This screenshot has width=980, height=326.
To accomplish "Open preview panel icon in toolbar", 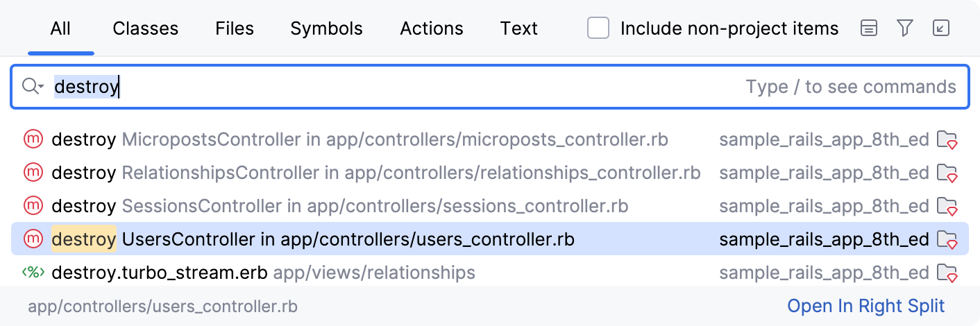I will pyautogui.click(x=868, y=28).
